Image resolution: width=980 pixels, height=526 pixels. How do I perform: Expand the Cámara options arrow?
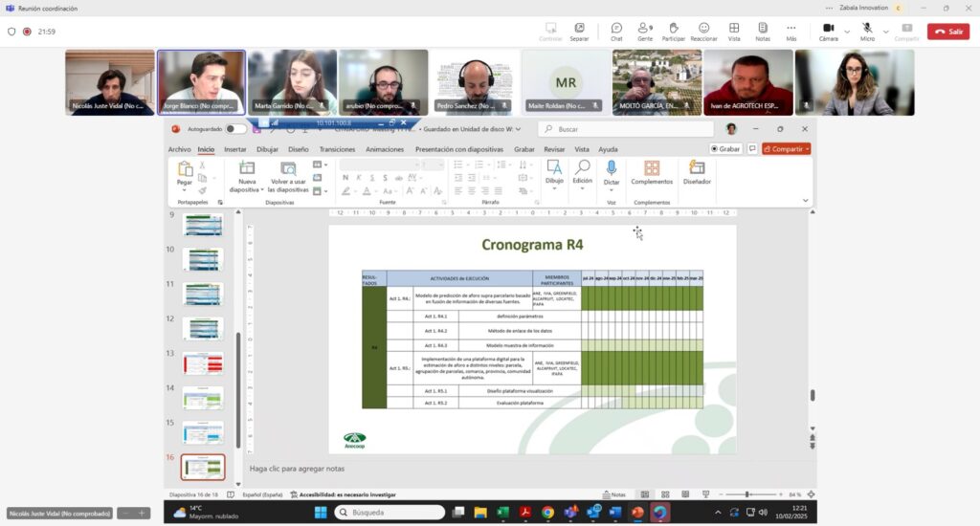coord(847,32)
